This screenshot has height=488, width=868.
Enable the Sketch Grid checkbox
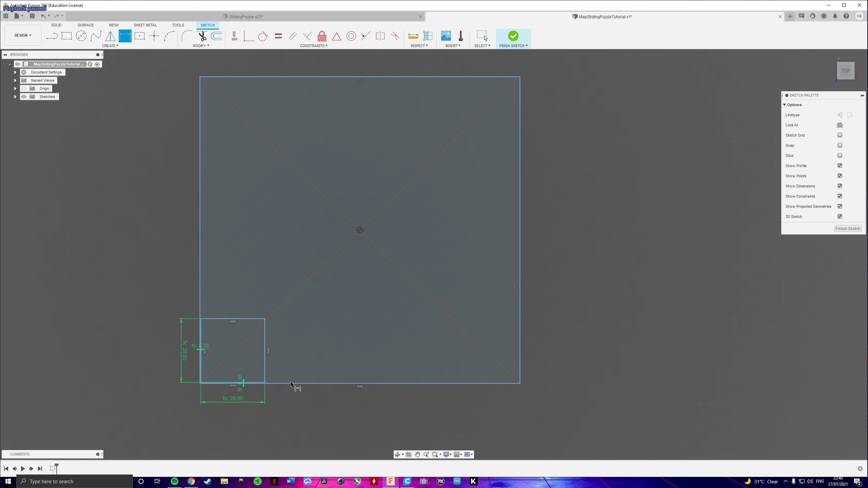[x=840, y=135]
